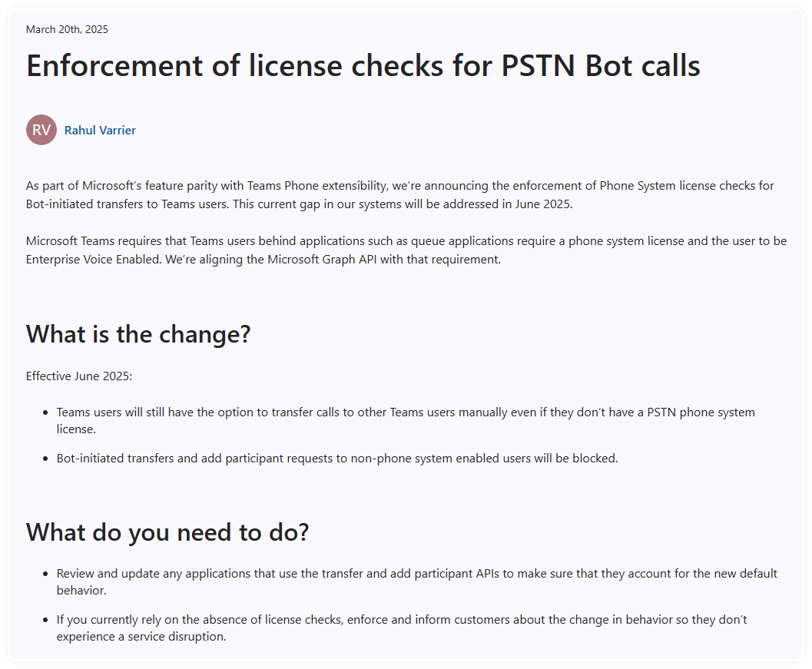The height and width of the screenshot is (669, 812).
Task: Click the bullet 'Review and update any applications'
Action: pyautogui.click(x=417, y=581)
